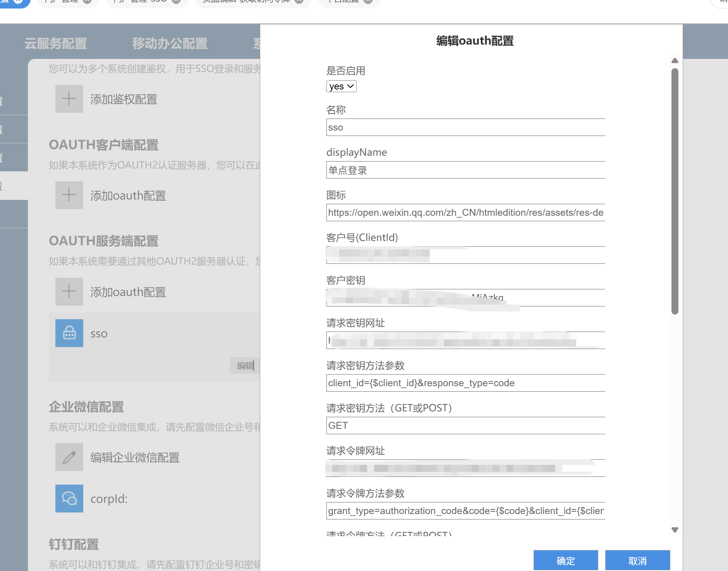Screen dimensions: 728x571
Task: Click the plus icon under OAUTH客户端配置
Action: point(69,195)
